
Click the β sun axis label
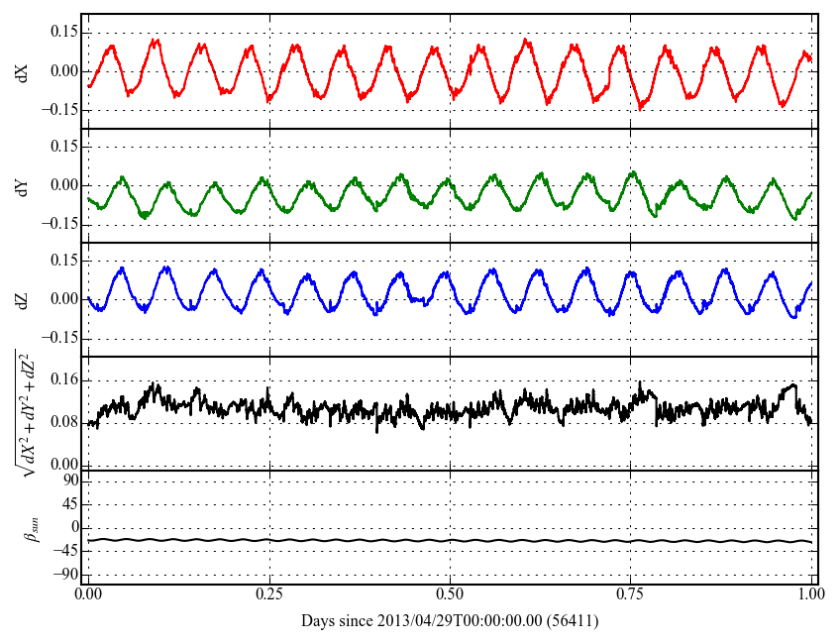[27, 527]
